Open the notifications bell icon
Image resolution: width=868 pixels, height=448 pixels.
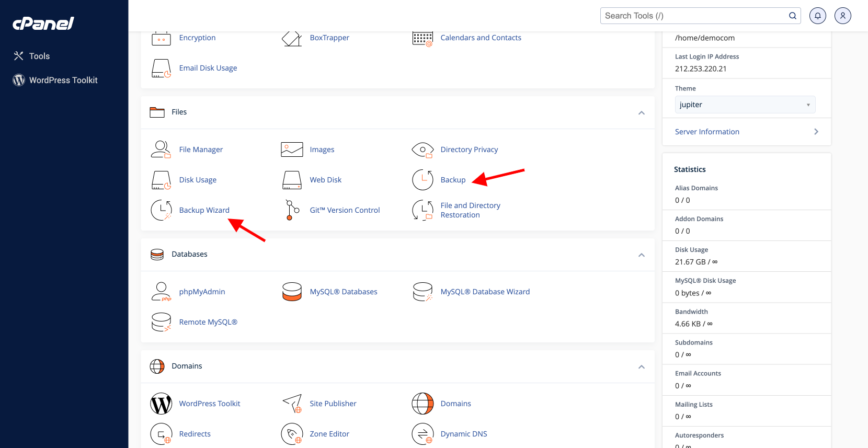pyautogui.click(x=818, y=16)
